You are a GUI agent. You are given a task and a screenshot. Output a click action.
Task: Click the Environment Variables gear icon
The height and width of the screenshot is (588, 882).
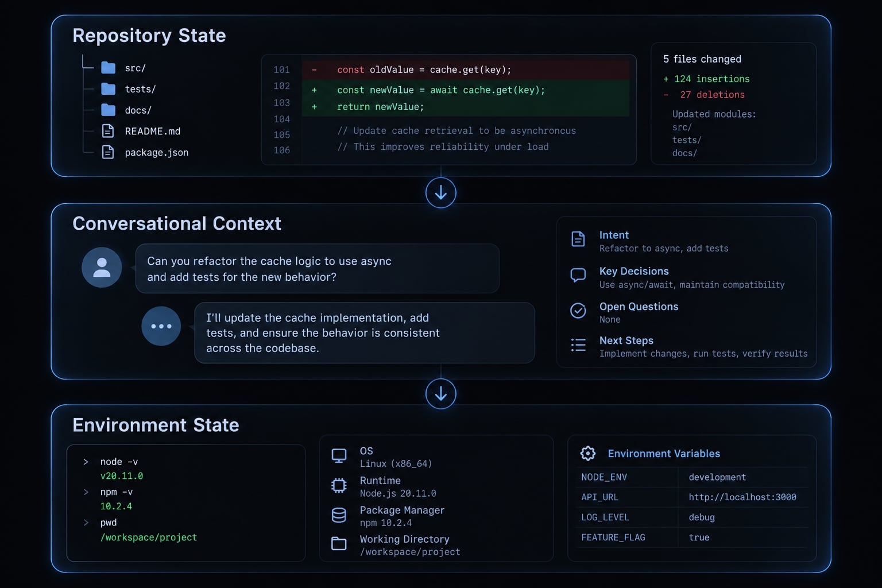pyautogui.click(x=588, y=454)
